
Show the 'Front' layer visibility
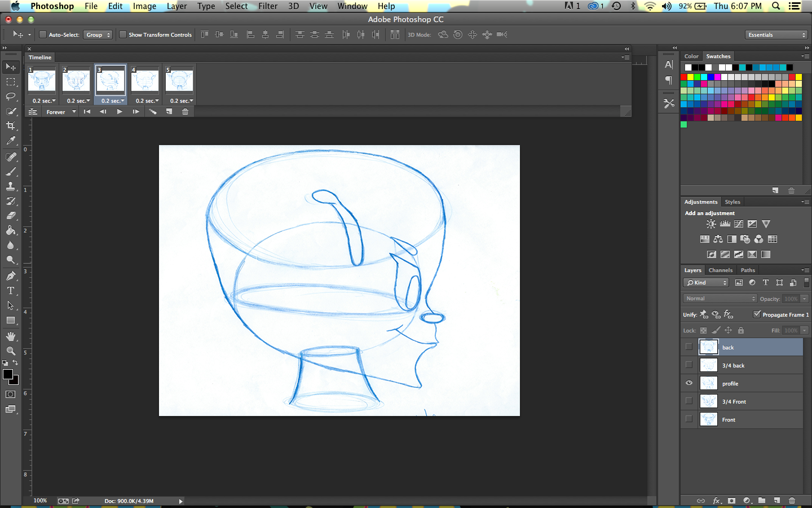[x=689, y=419]
